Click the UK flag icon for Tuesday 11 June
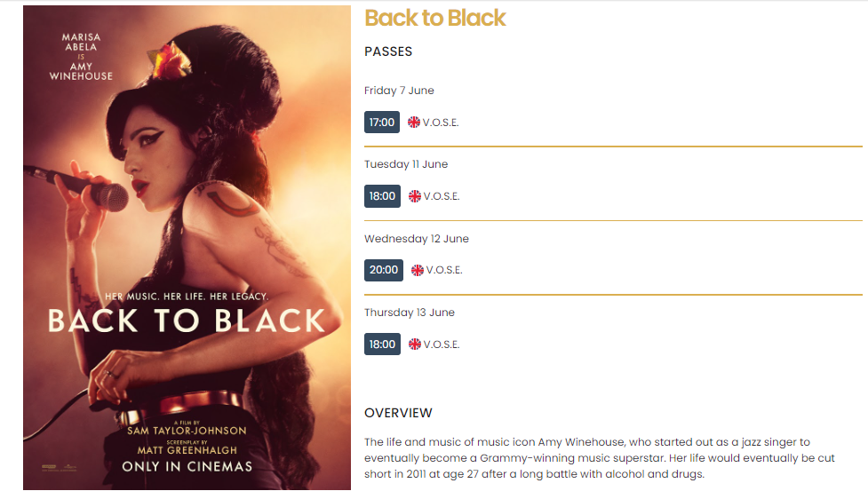Image resolution: width=868 pixels, height=499 pixels. [x=415, y=196]
